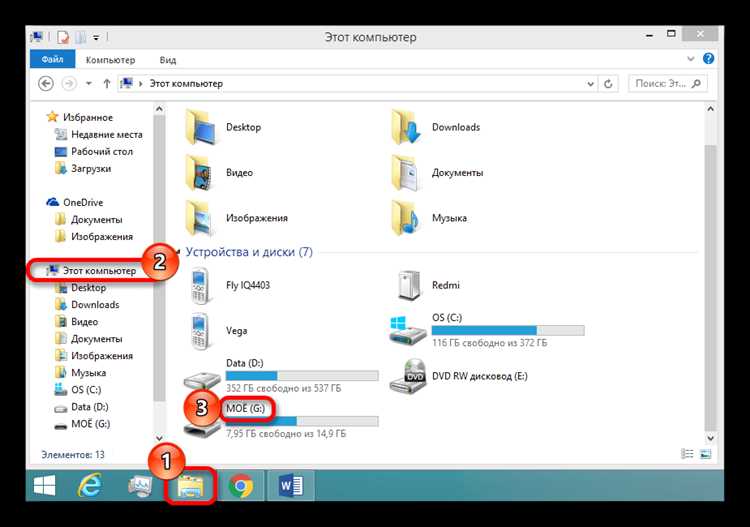
Task: Click the main pane vertical scrollbar down arrow
Action: 710,438
